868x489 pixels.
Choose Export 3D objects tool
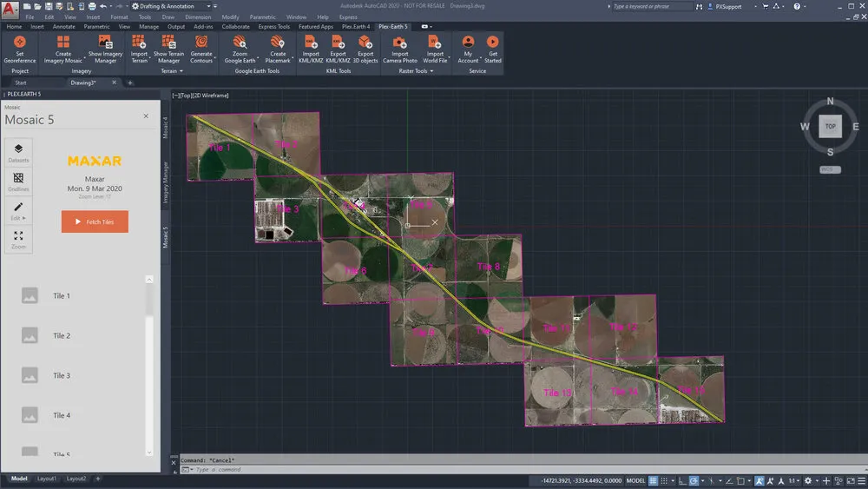click(365, 50)
